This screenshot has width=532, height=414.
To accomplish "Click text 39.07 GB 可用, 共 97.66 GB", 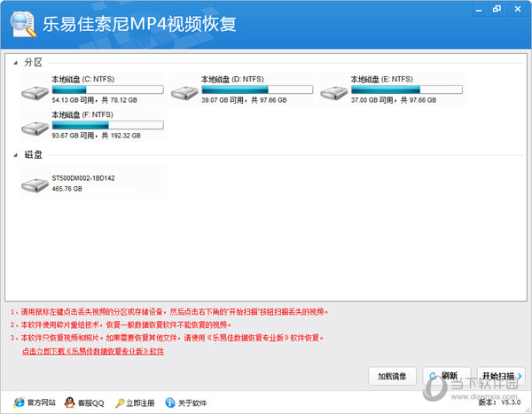I will coord(244,100).
